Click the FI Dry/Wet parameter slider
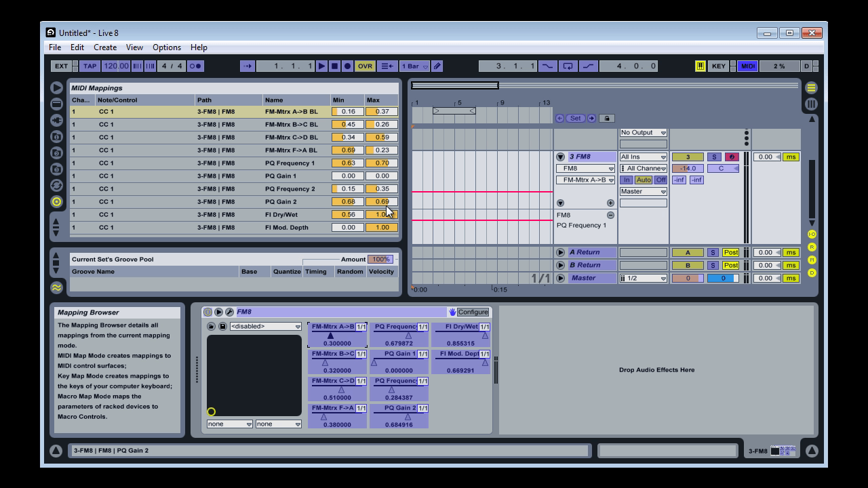Screen dimensions: 868x488 (x=460, y=335)
